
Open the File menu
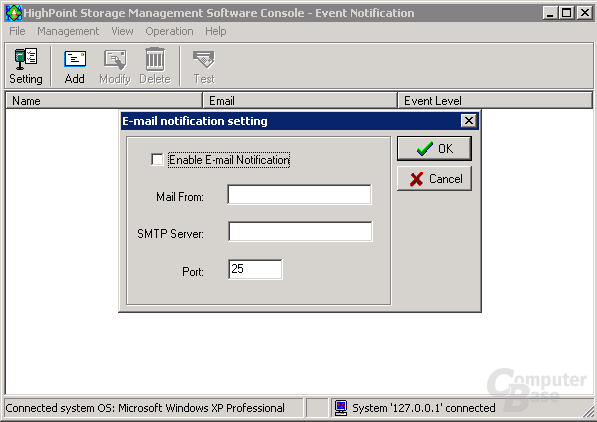(17, 31)
